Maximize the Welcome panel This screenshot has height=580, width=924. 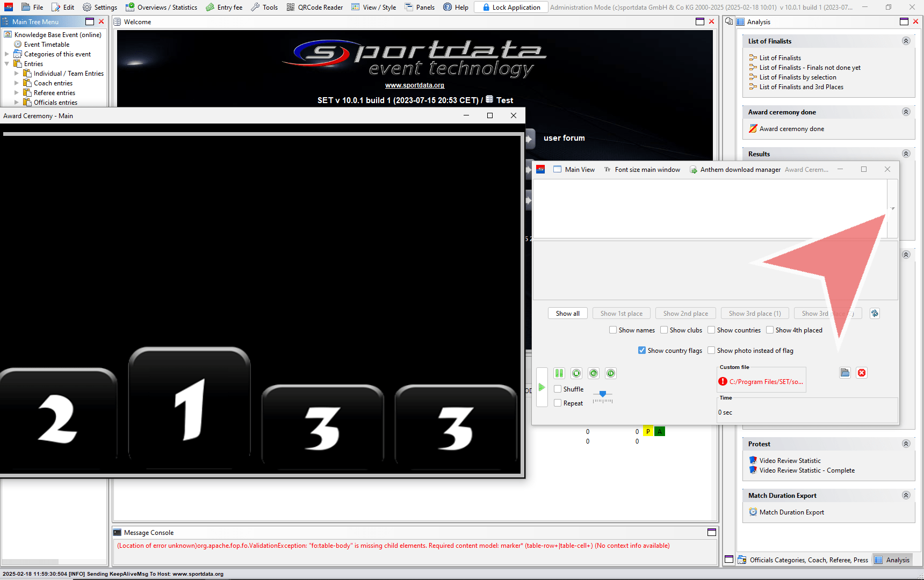700,21
